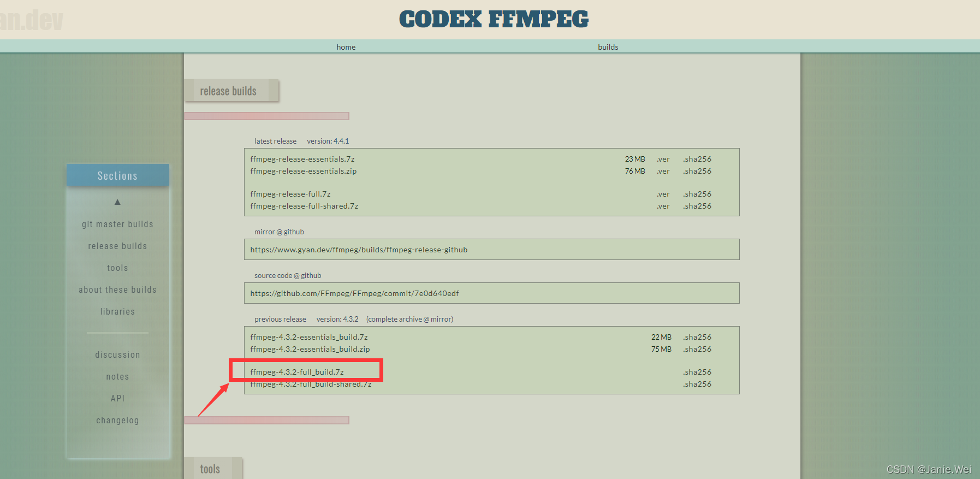980x479 pixels.
Task: Open .sha256 for release-full-shared.7z
Action: point(697,206)
